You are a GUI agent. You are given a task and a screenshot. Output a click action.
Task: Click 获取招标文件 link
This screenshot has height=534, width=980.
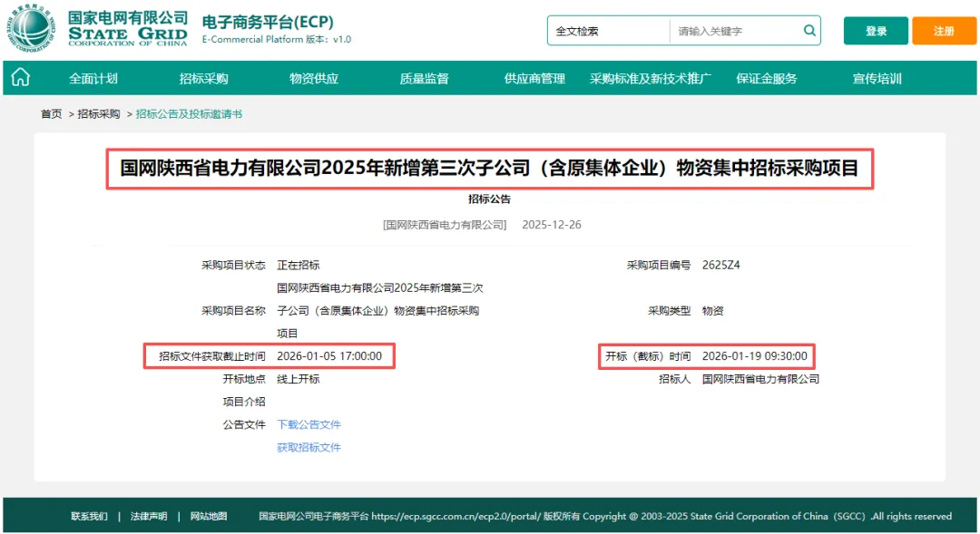click(309, 447)
